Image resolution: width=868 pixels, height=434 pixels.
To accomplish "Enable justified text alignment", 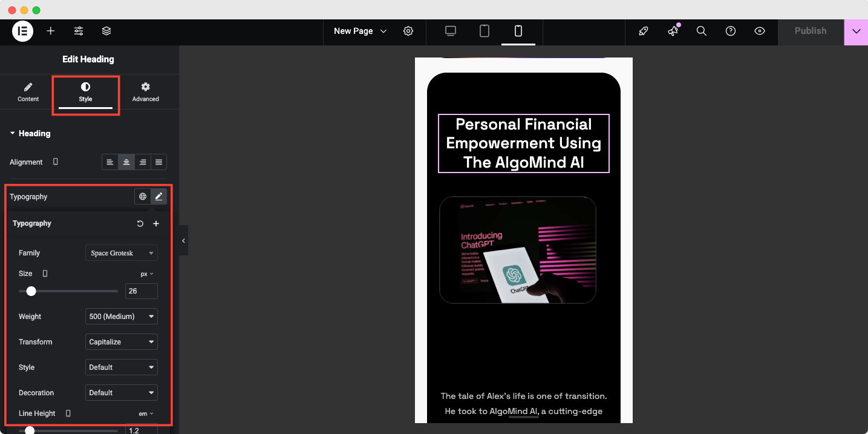I will (158, 162).
